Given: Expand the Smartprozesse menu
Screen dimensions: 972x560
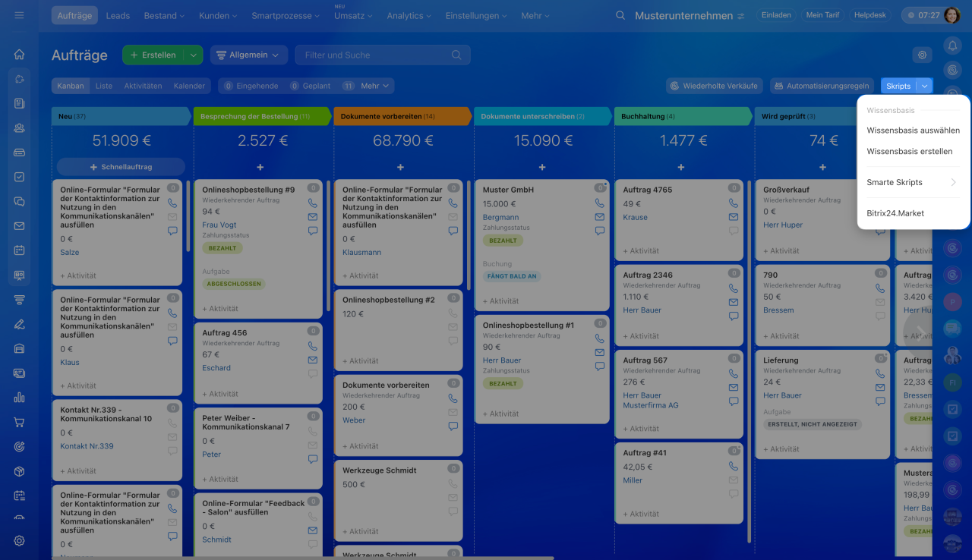Looking at the screenshot, I should pos(286,15).
